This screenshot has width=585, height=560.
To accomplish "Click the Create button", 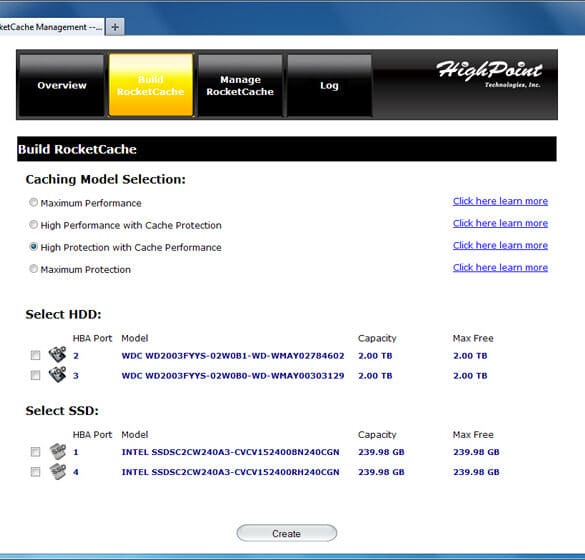I will [x=287, y=533].
